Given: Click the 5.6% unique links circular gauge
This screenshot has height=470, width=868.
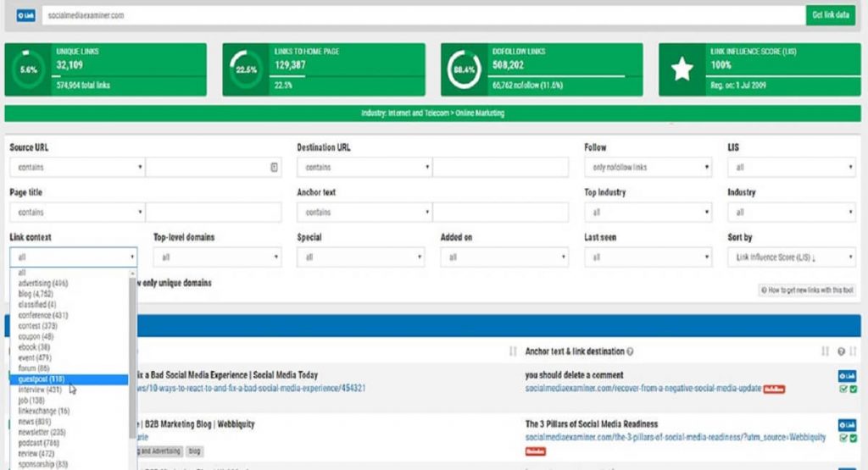Looking at the screenshot, I should (x=28, y=69).
